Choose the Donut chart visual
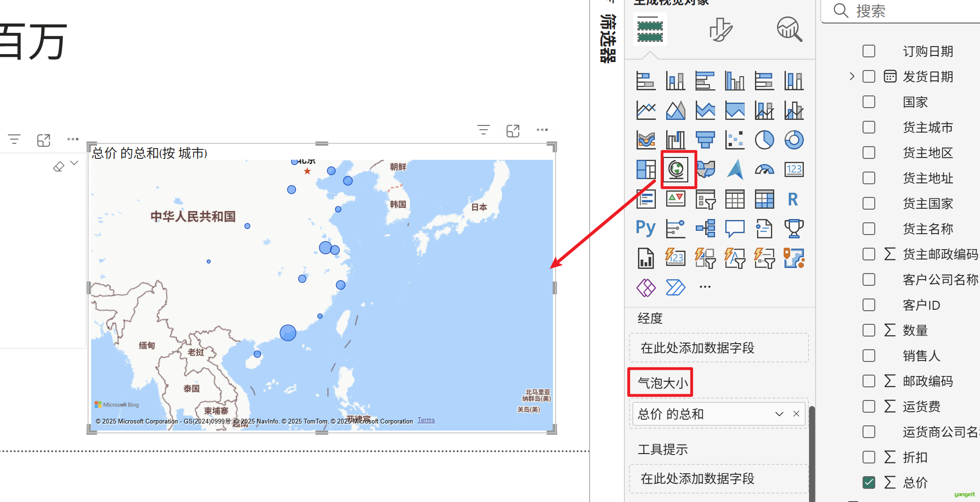 coord(794,140)
